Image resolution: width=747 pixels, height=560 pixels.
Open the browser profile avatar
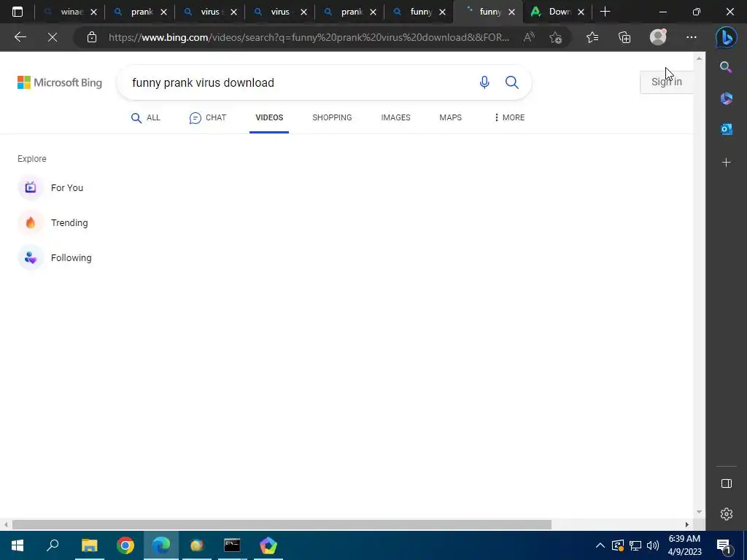(x=658, y=37)
